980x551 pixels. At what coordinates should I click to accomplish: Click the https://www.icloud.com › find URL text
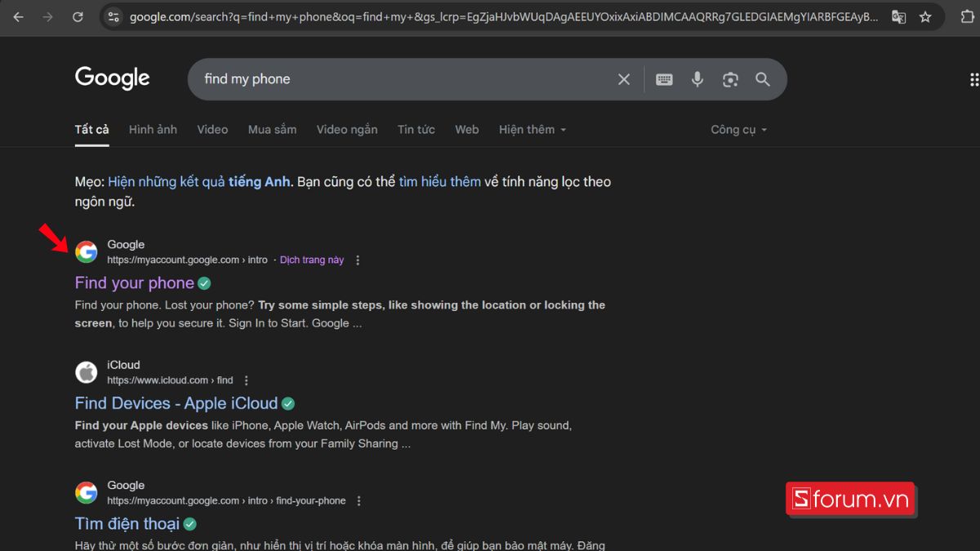(x=171, y=380)
